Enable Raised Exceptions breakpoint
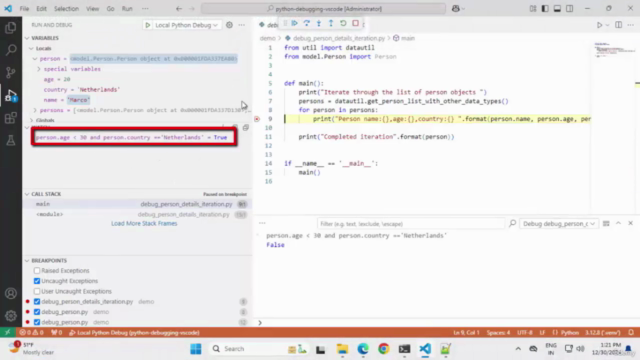640x360 pixels. tap(37, 271)
